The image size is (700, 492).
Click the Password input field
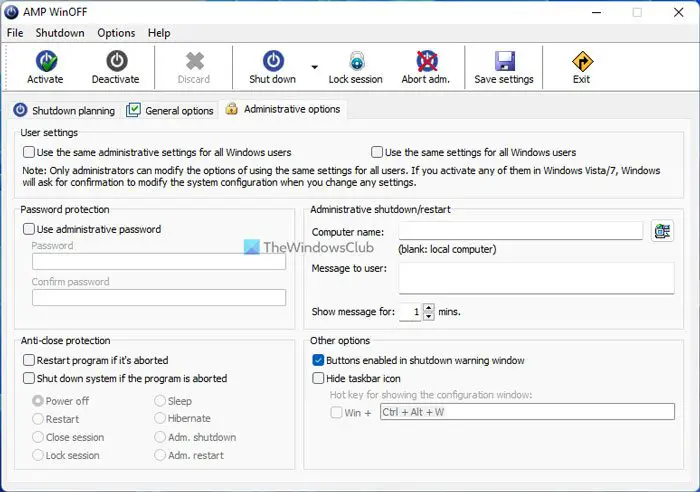click(x=159, y=262)
